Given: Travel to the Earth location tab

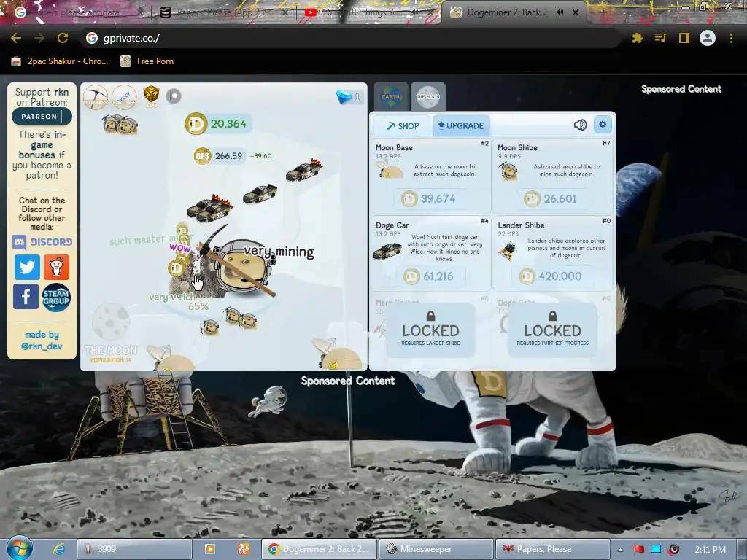Looking at the screenshot, I should tap(391, 97).
